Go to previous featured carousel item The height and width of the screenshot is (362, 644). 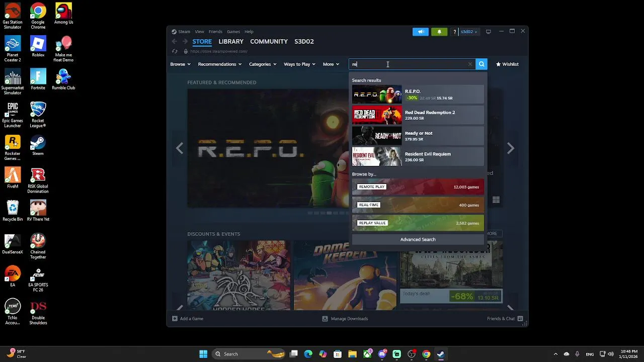tap(180, 148)
